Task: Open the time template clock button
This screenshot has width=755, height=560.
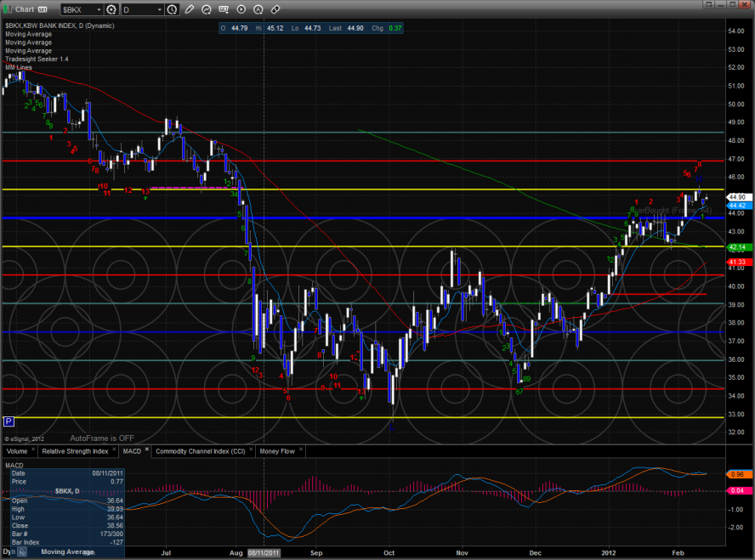Action: tap(173, 9)
